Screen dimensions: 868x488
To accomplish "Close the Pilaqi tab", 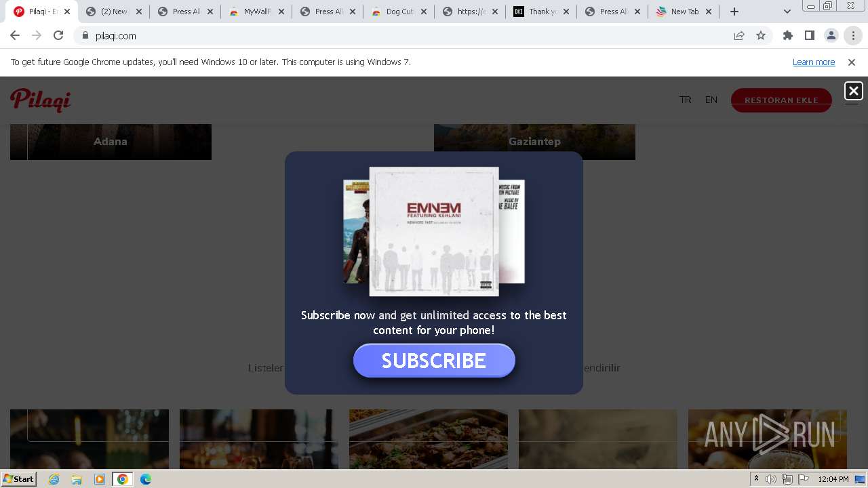I will click(x=67, y=12).
